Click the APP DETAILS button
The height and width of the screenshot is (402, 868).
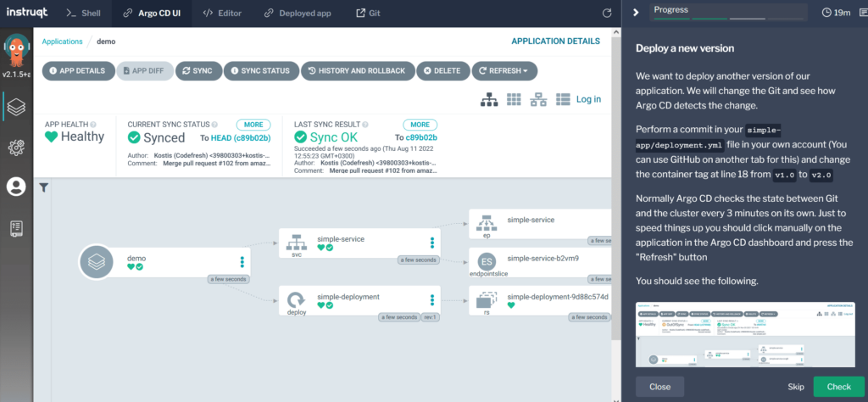77,71
